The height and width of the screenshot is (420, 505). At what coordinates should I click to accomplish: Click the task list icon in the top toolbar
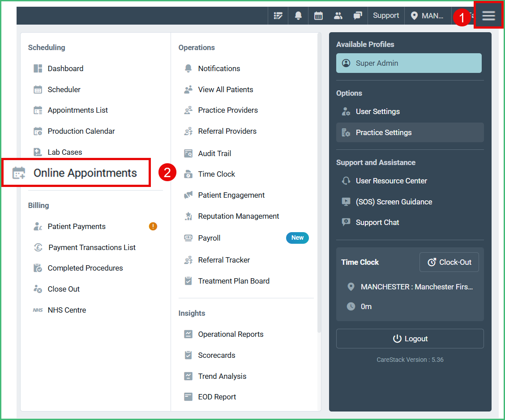pos(278,15)
